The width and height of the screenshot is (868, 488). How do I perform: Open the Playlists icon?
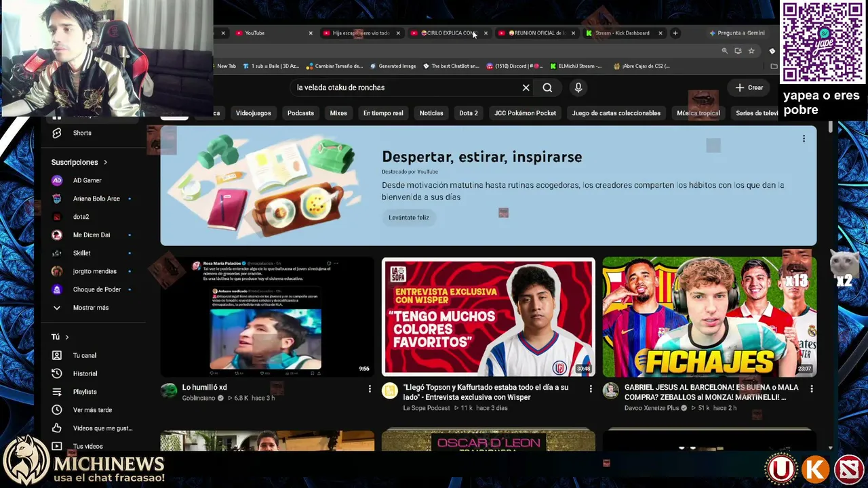(x=57, y=392)
